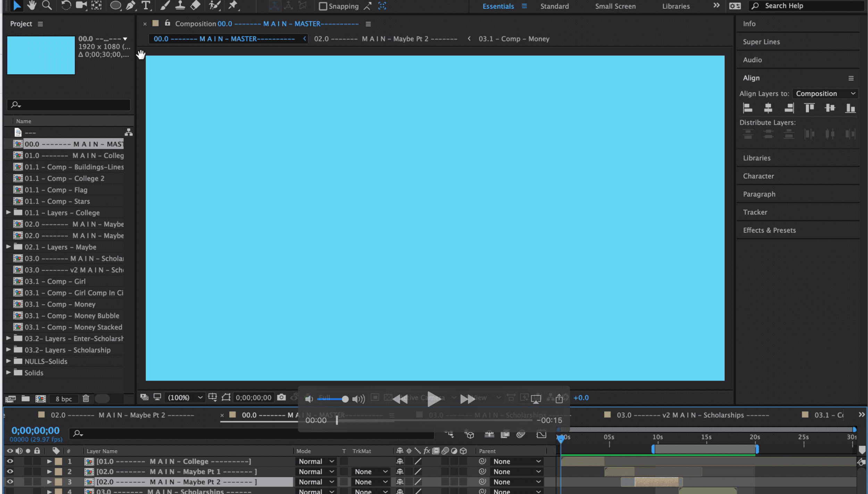Image resolution: width=868 pixels, height=494 pixels.
Task: Switch to the Small Screen workspace
Action: [615, 6]
